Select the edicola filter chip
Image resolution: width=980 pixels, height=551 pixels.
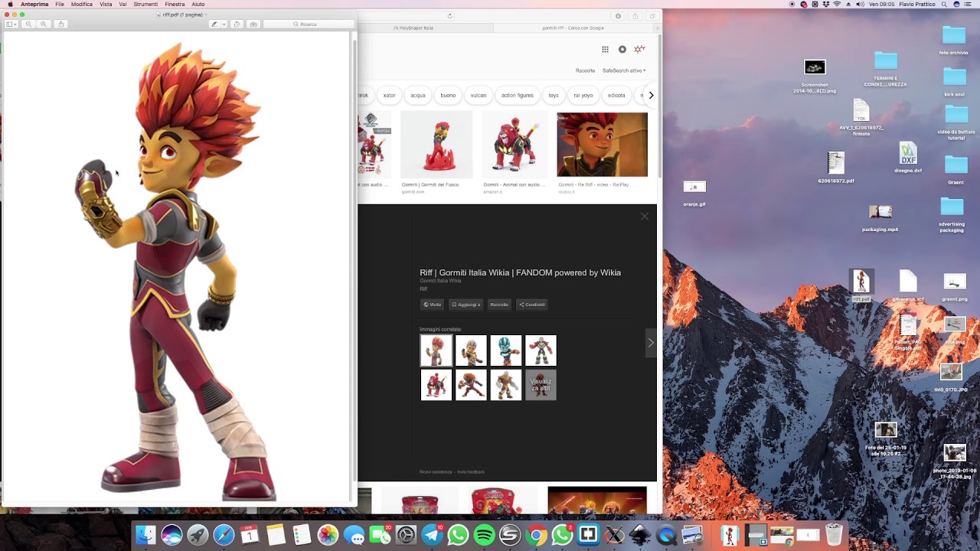coord(616,96)
